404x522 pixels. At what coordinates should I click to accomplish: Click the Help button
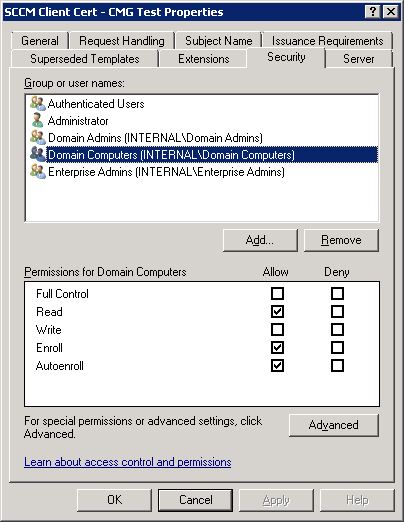coord(357,500)
